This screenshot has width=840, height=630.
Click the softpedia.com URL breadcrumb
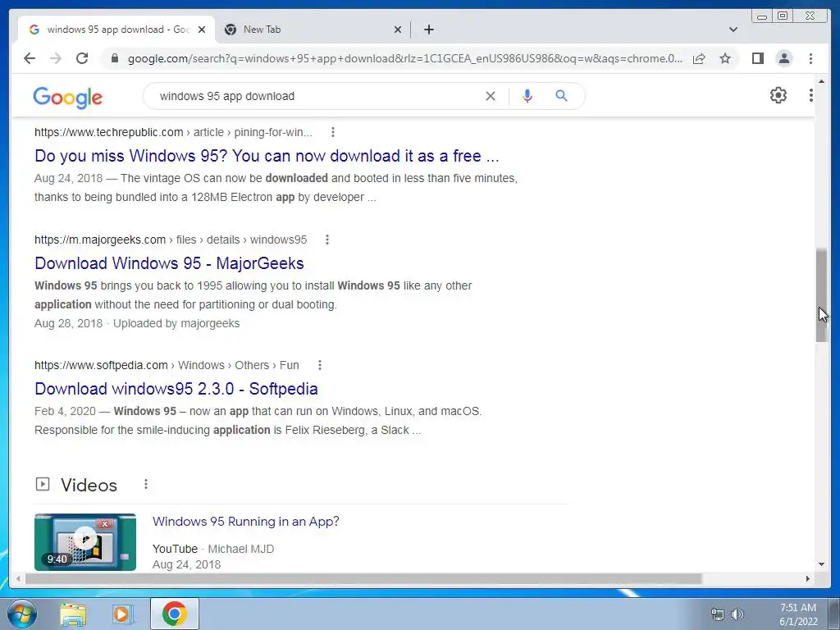167,365
